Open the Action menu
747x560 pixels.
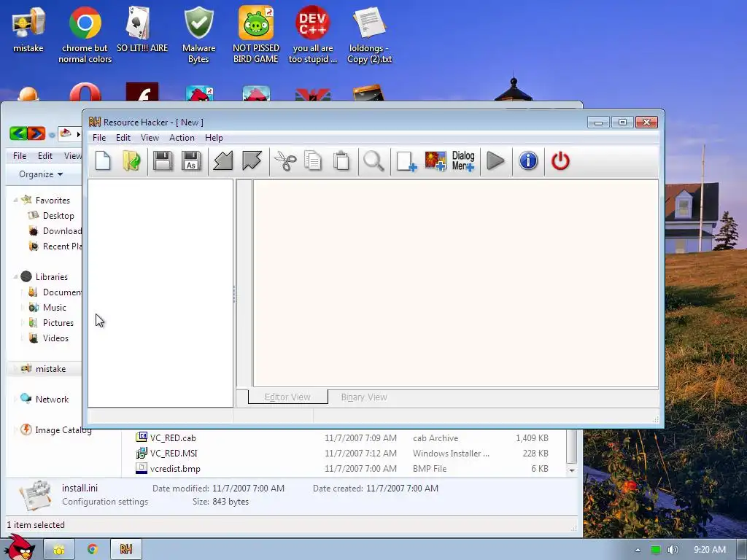pyautogui.click(x=182, y=138)
